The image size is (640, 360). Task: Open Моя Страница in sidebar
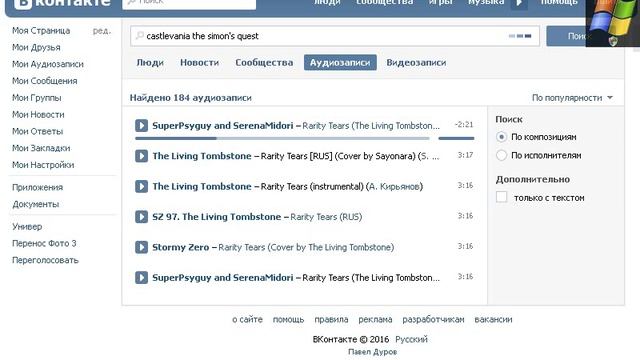point(41,31)
